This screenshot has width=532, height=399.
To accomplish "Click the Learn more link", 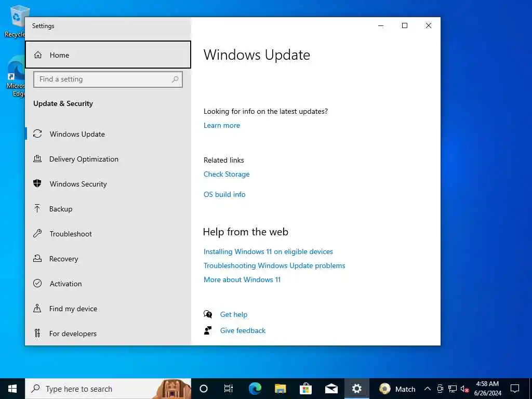I will pyautogui.click(x=221, y=125).
